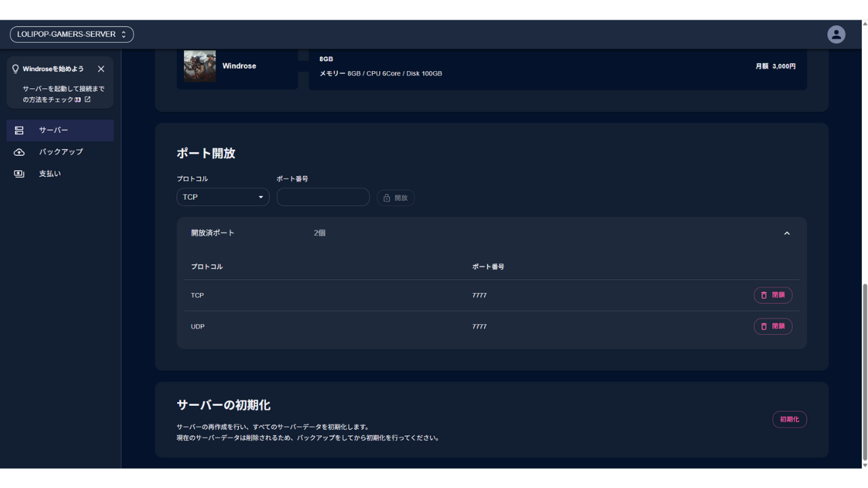The width and height of the screenshot is (868, 488).
Task: Click the 初期化 initialize server button
Action: point(789,420)
